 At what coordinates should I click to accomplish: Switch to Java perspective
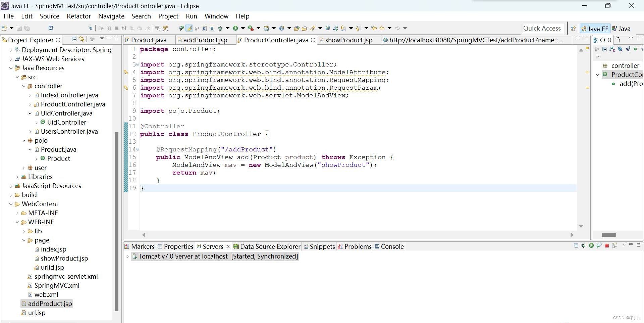(622, 29)
